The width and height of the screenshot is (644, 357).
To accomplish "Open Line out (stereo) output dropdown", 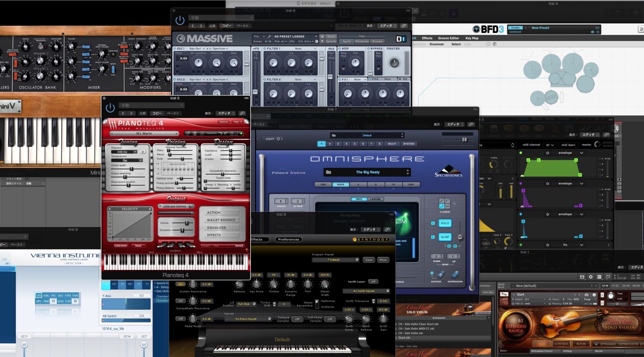I will tap(176, 206).
